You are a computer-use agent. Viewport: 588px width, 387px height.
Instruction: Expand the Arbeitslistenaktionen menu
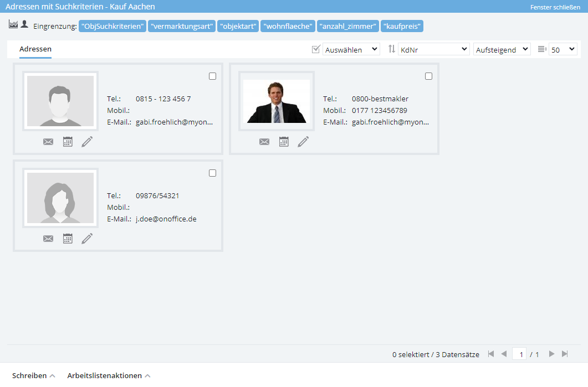coord(109,376)
